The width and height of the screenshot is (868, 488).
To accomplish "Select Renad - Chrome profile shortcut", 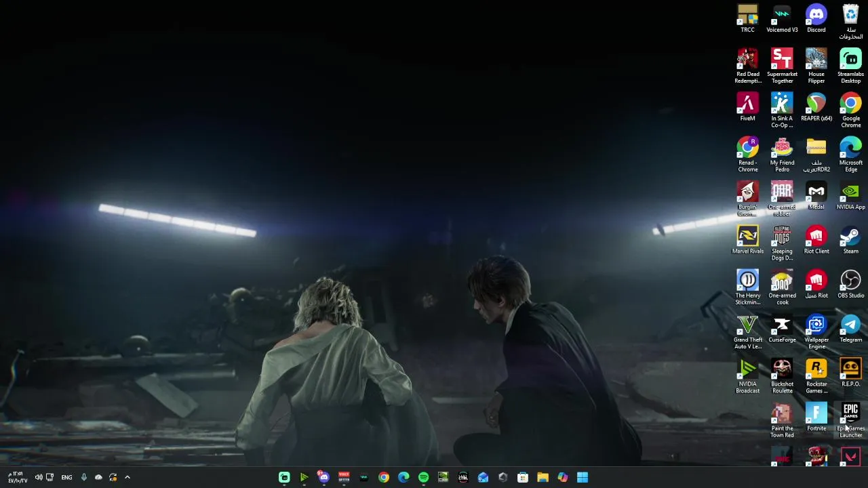I will coord(747,155).
